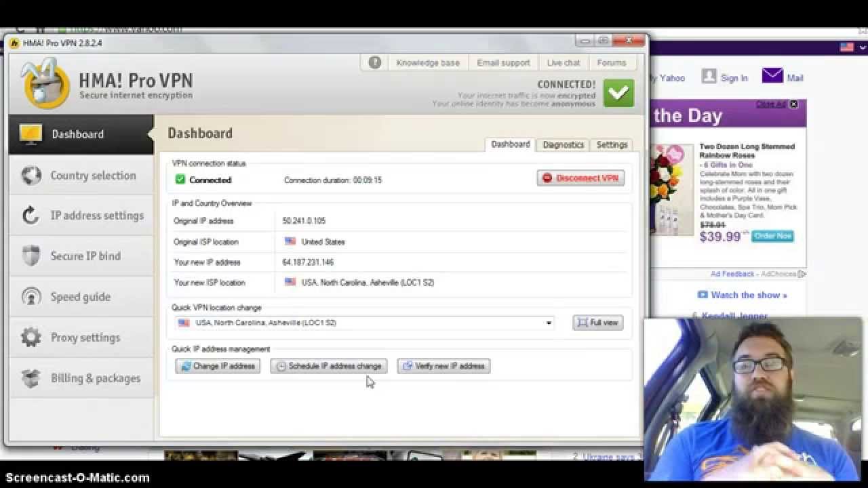Open Email support
Image resolution: width=868 pixels, height=488 pixels.
[503, 62]
